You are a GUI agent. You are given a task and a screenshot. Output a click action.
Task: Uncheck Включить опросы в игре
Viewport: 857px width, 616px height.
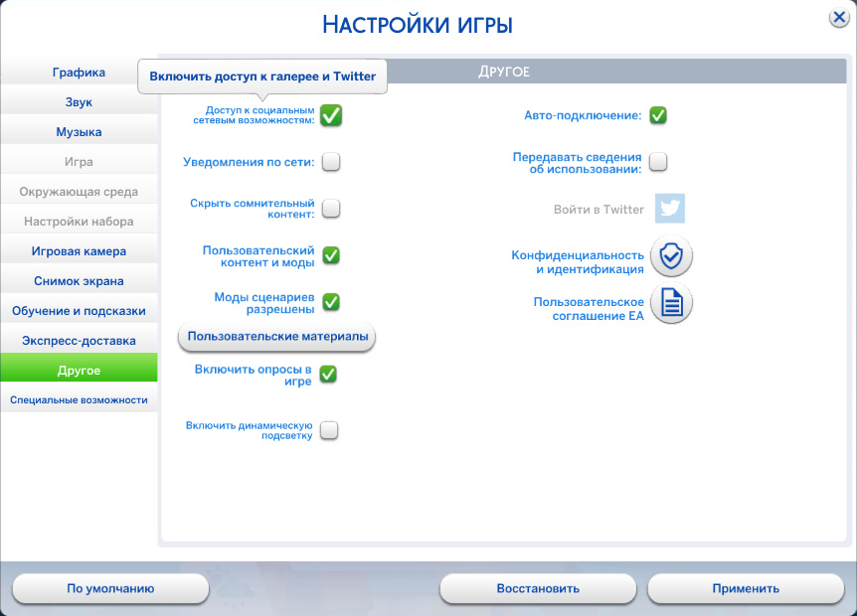point(328,375)
